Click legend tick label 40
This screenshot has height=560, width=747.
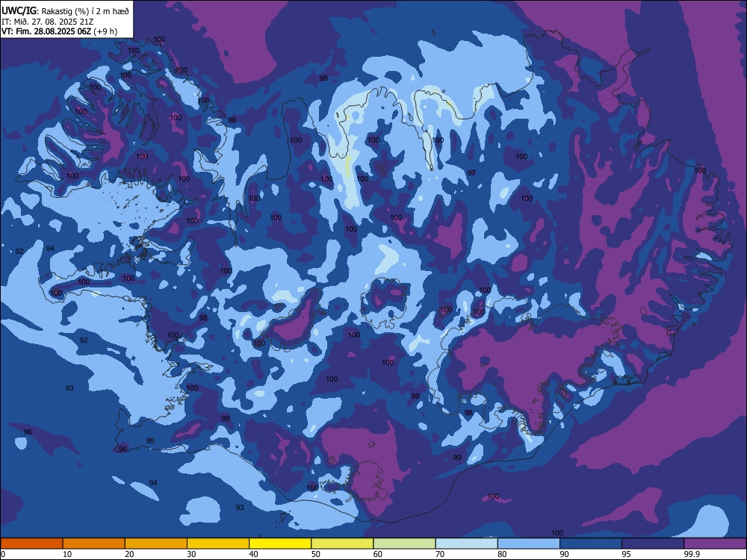[253, 554]
